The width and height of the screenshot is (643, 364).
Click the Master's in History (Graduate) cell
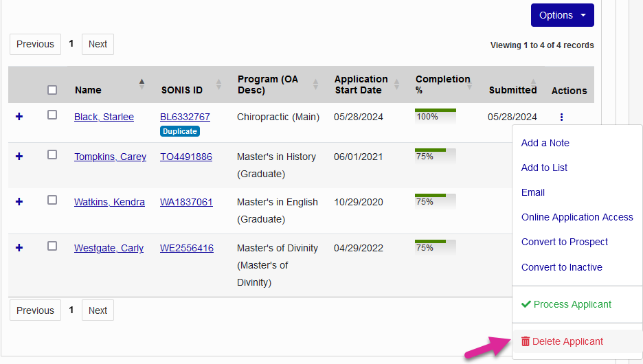(x=276, y=166)
